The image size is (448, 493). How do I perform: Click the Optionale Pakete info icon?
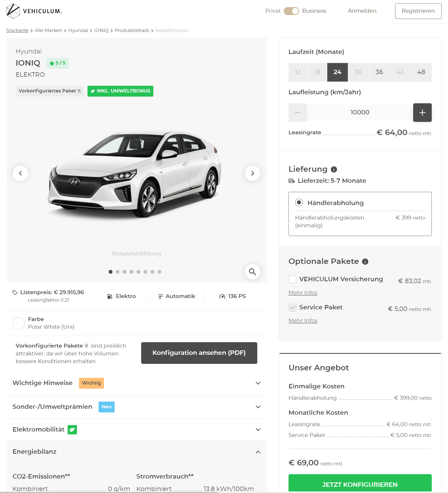click(365, 262)
